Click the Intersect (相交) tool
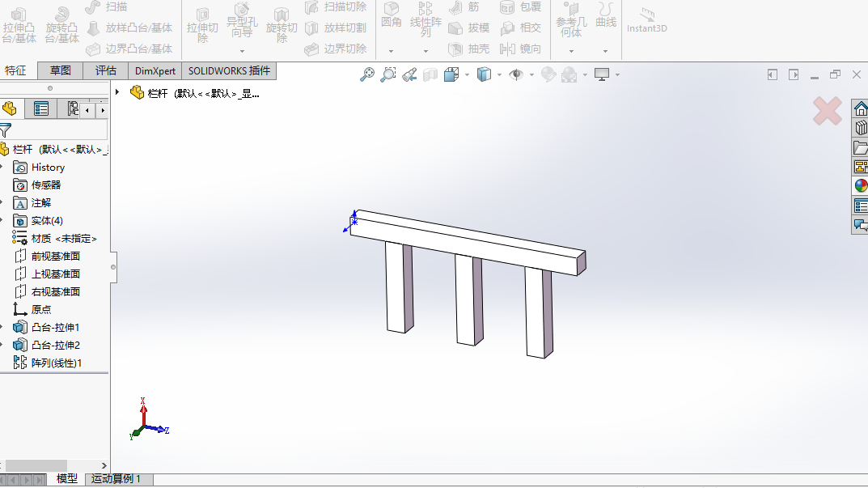This screenshot has width=868, height=488. [520, 28]
